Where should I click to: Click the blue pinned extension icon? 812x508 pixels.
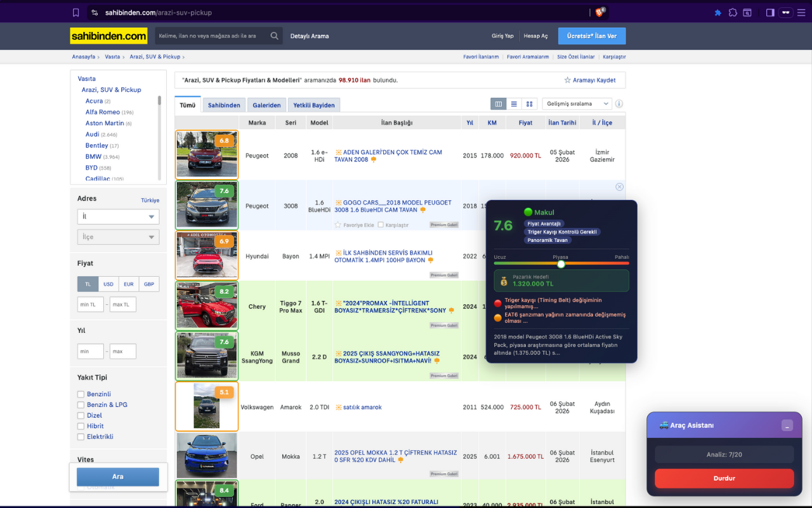[x=717, y=12]
